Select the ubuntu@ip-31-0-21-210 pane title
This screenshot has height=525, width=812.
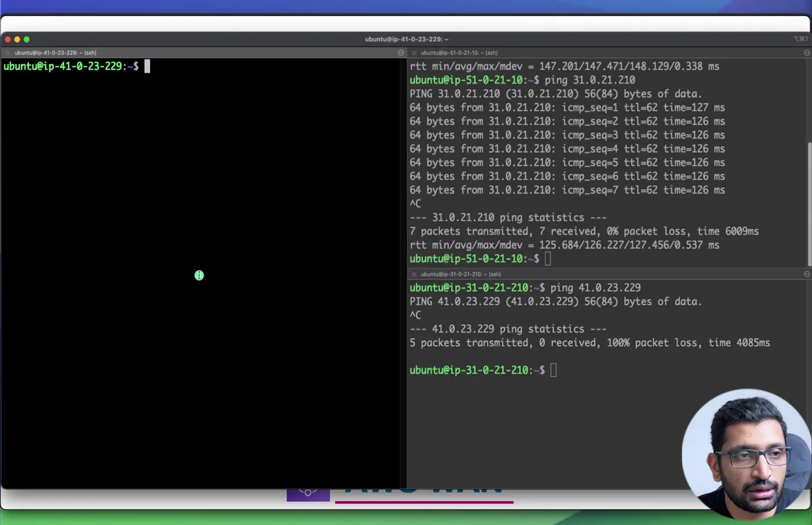pos(461,274)
